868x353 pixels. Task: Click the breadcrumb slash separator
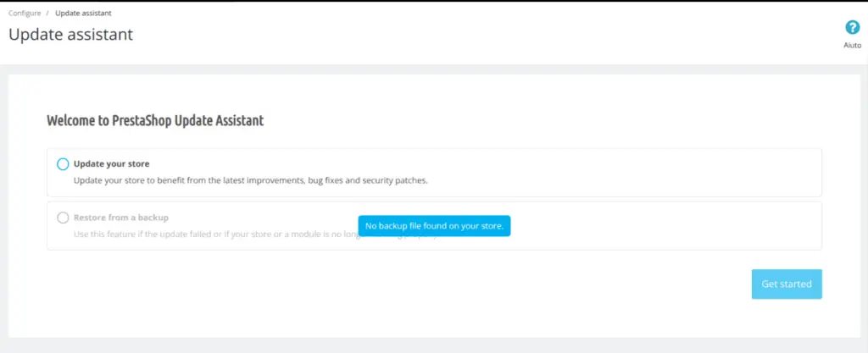coord(47,14)
